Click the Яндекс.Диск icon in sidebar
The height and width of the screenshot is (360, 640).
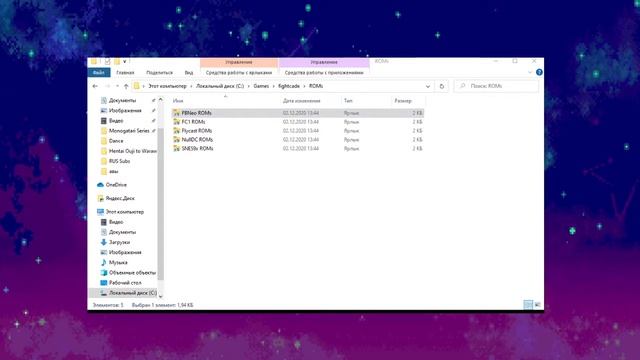[100, 198]
